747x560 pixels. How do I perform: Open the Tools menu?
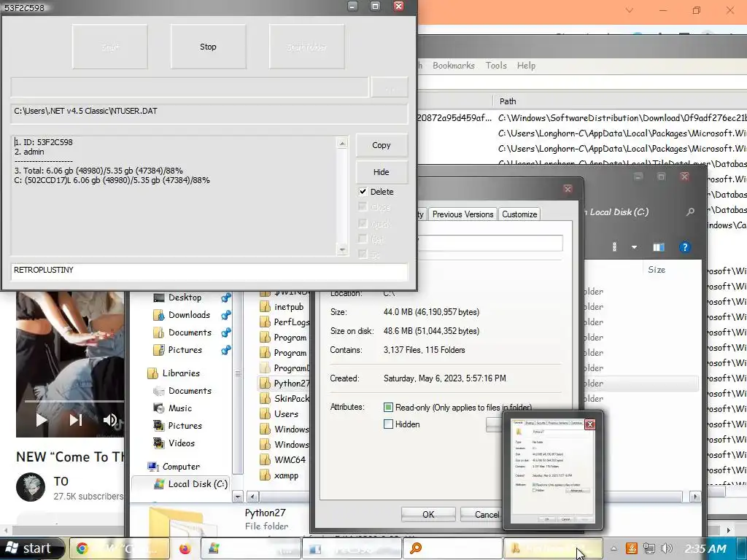[496, 65]
